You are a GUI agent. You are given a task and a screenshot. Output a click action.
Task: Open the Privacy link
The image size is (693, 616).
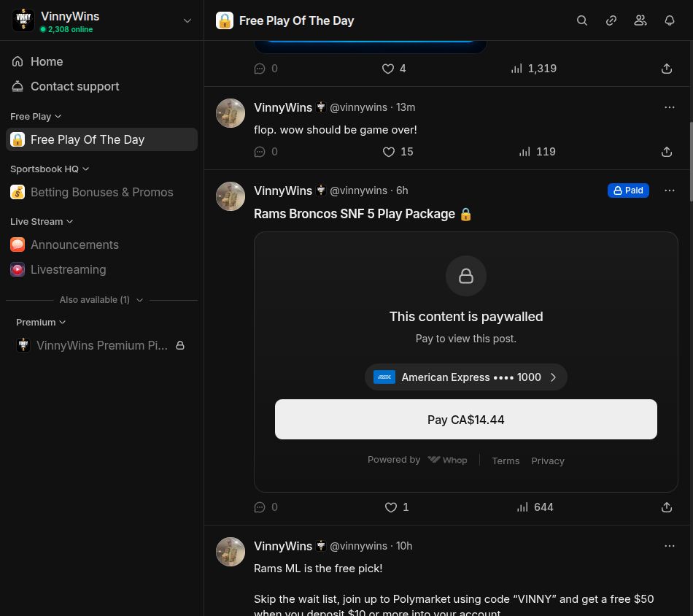(548, 461)
